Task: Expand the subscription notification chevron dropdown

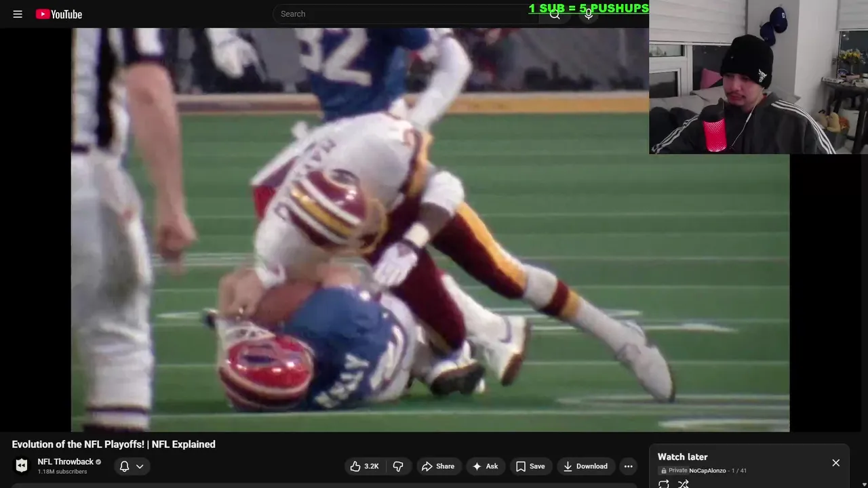Action: 140,466
